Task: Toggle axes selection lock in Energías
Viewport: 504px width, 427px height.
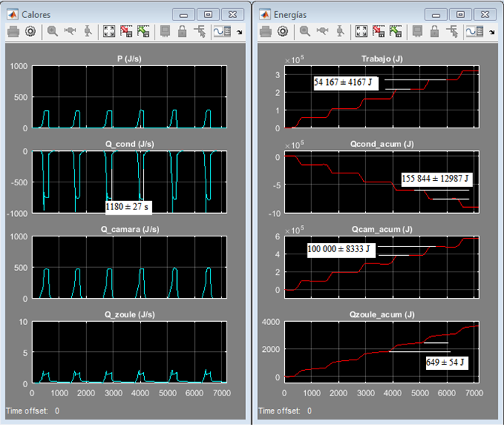Action: (434, 32)
